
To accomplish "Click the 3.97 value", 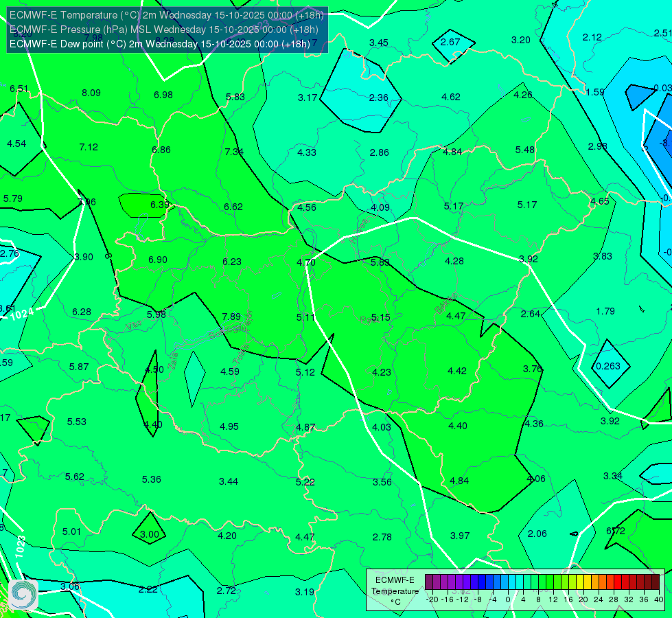I will 460,536.
